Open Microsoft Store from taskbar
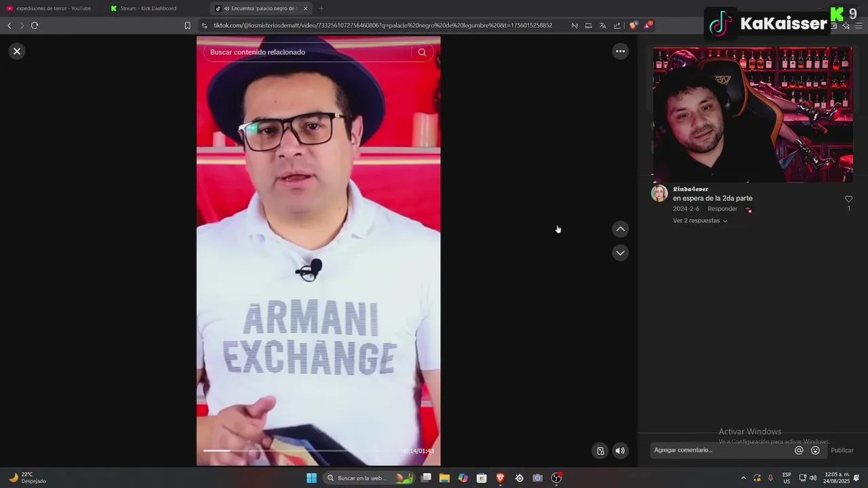 (x=481, y=478)
